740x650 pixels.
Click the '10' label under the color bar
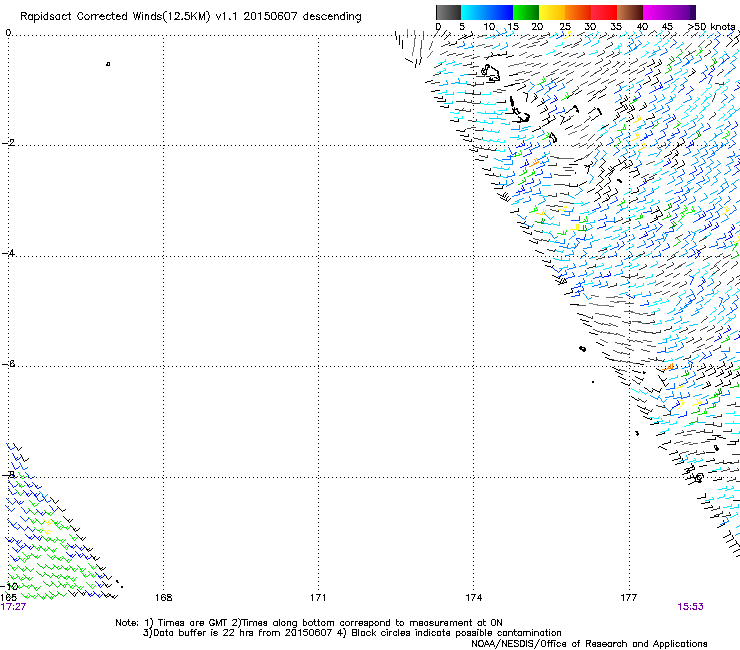point(489,27)
